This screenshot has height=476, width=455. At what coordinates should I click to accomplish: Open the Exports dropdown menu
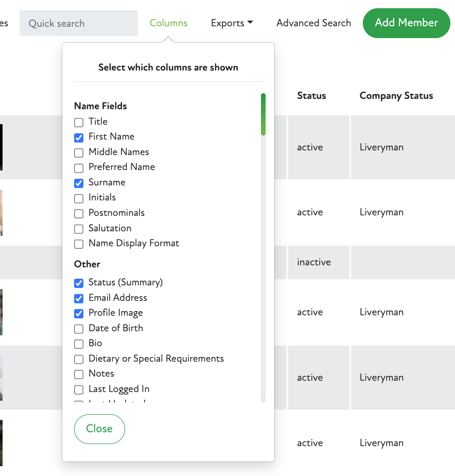[232, 23]
